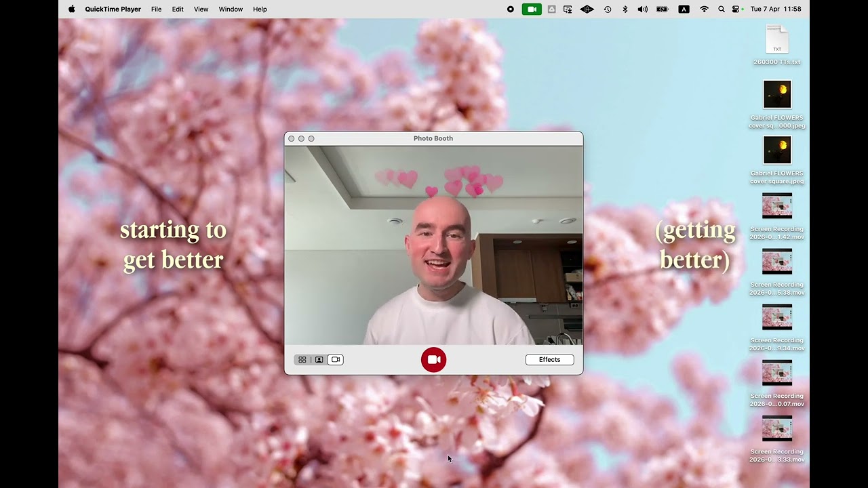The width and height of the screenshot is (868, 488).
Task: Open Bluetooth status menu
Action: 625,9
